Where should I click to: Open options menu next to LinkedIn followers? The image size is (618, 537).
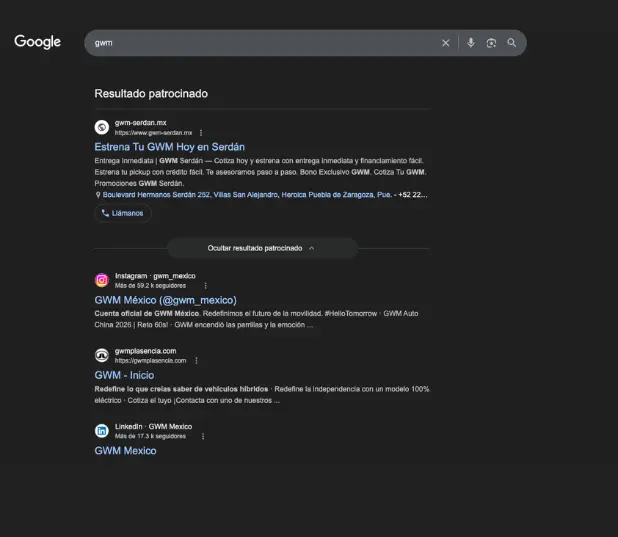[203, 436]
